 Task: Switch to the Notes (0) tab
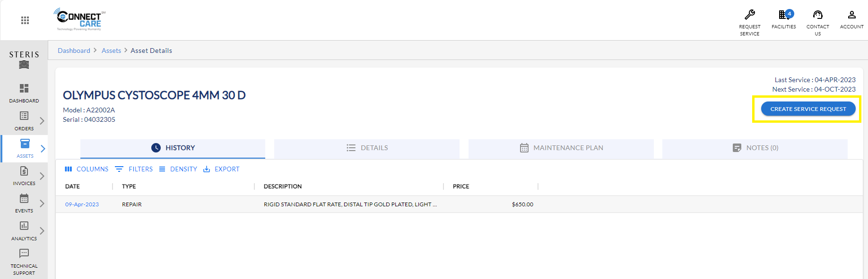click(x=755, y=148)
